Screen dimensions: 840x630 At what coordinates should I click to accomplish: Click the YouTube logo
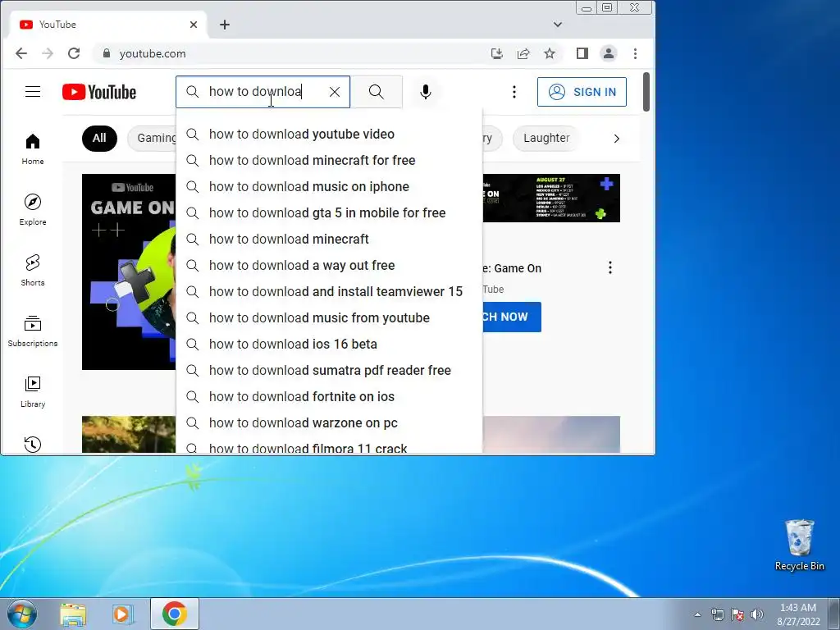(x=99, y=92)
